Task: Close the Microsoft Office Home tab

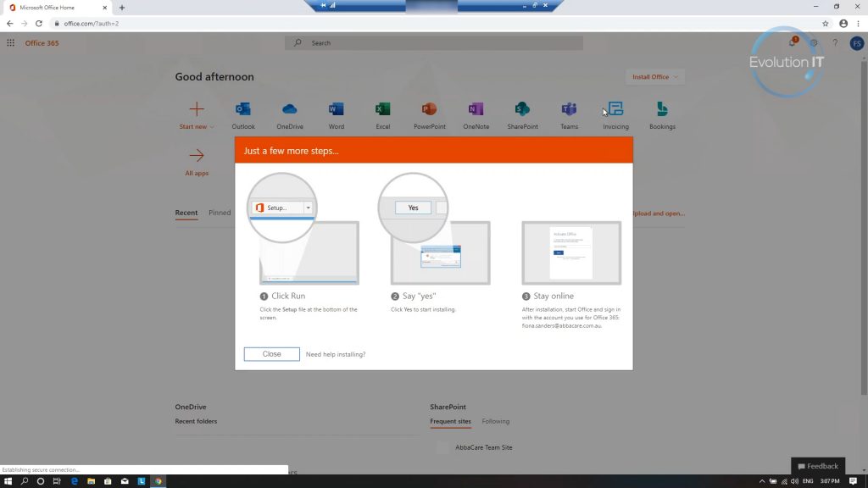Action: tap(104, 8)
